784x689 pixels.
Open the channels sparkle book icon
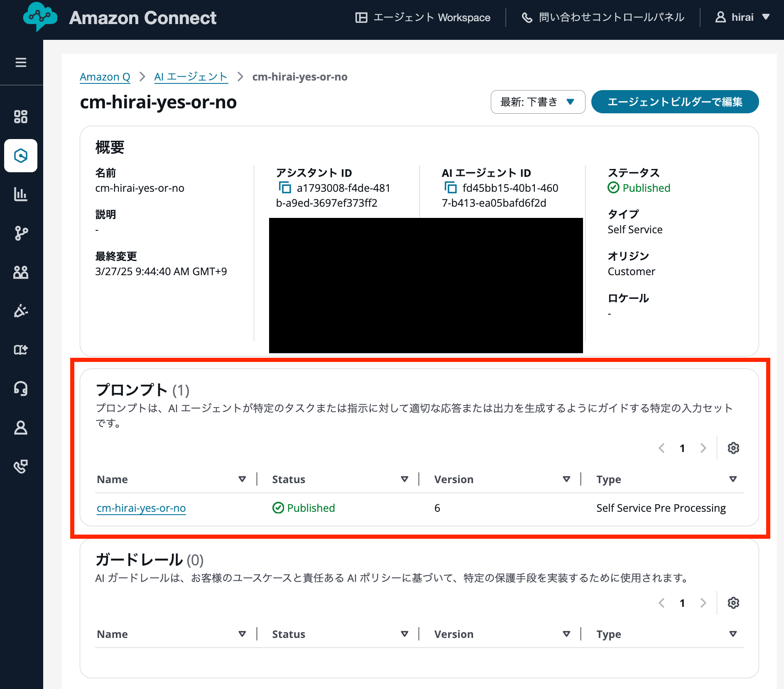coord(21,349)
